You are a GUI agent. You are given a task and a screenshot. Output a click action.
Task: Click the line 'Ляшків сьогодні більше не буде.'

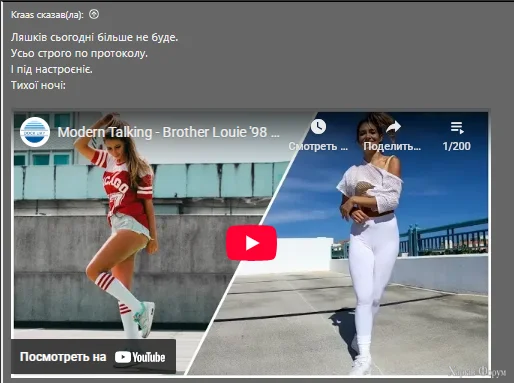click(94, 37)
